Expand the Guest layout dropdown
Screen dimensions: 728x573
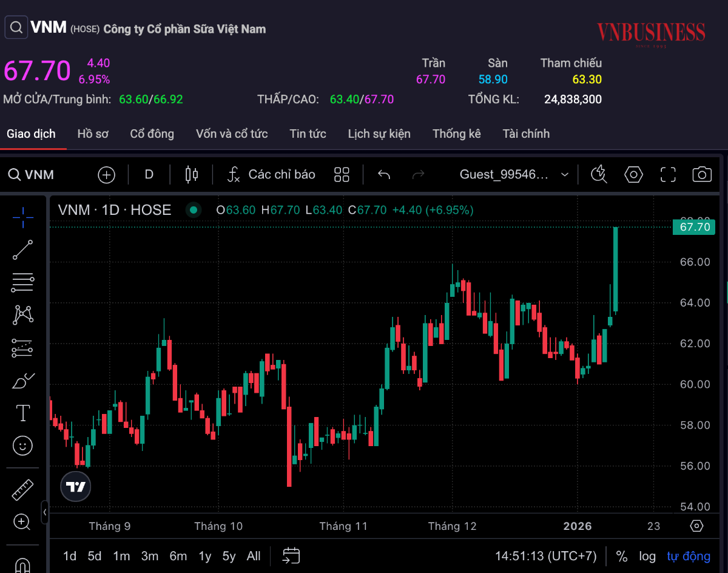pyautogui.click(x=565, y=175)
